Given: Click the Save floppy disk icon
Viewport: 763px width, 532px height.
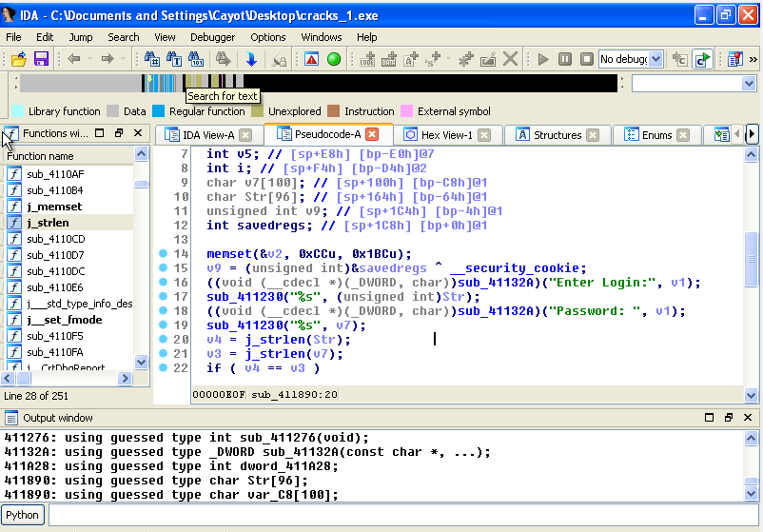Looking at the screenshot, I should tap(41, 59).
